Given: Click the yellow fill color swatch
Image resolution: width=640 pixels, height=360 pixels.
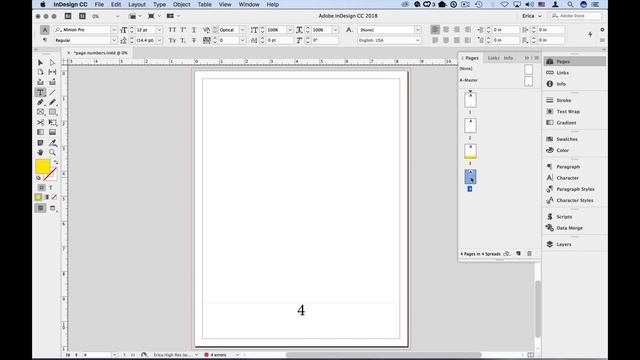Looking at the screenshot, I should [43, 167].
